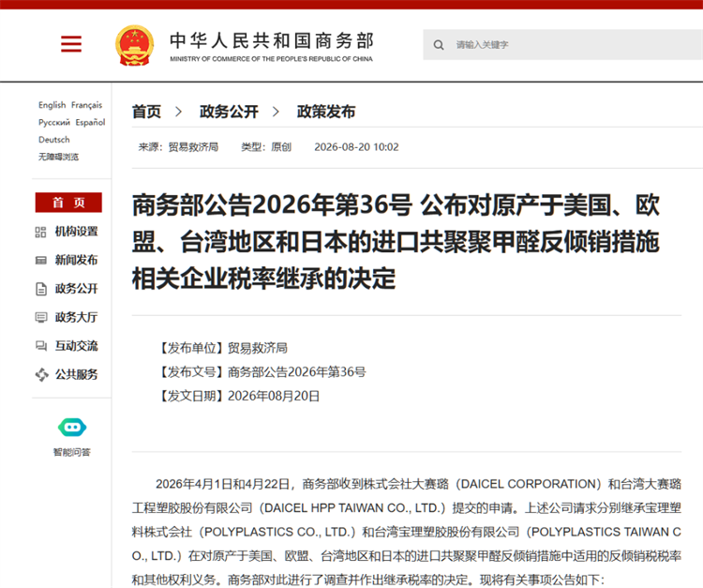
Task: Click the DAICEL CORPORATION text in the article
Action: 528,485
